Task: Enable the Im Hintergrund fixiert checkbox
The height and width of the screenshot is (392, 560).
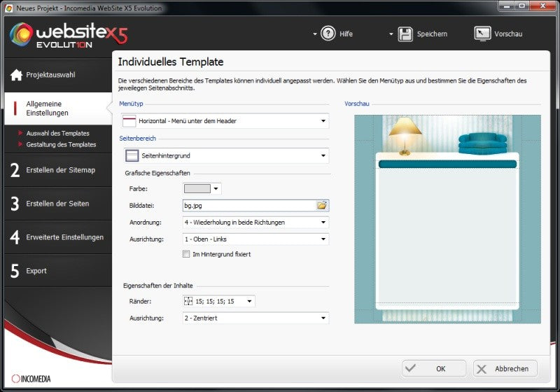Action: (x=186, y=254)
